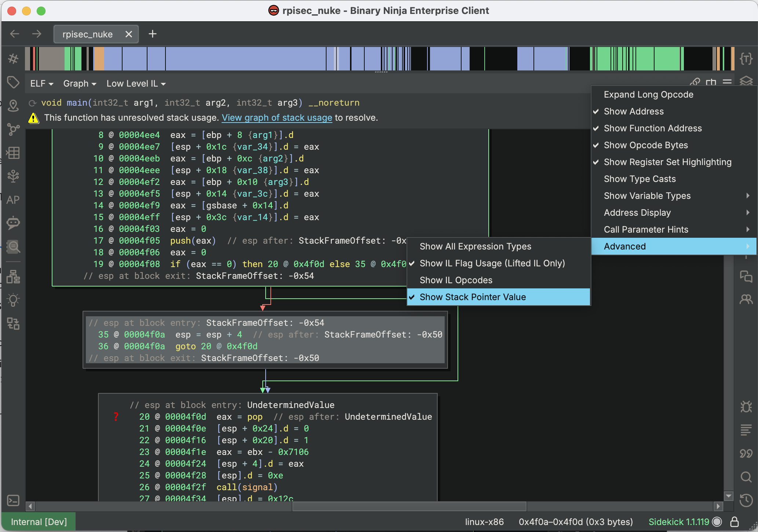Toggle Show Function Address option

coord(674,128)
